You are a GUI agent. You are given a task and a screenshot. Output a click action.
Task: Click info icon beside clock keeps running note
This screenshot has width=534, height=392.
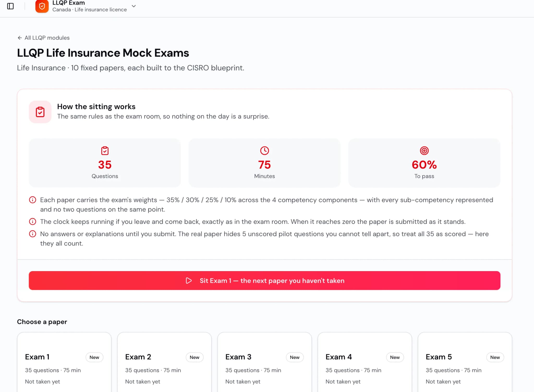33,222
